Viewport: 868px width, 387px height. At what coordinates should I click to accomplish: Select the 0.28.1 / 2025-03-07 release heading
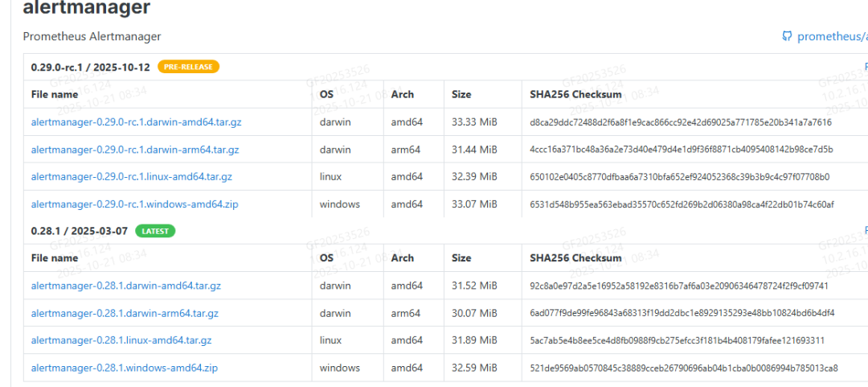pyautogui.click(x=79, y=231)
